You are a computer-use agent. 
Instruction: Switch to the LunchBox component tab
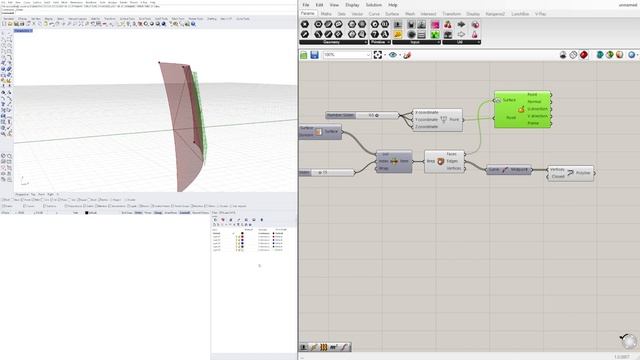point(520,14)
